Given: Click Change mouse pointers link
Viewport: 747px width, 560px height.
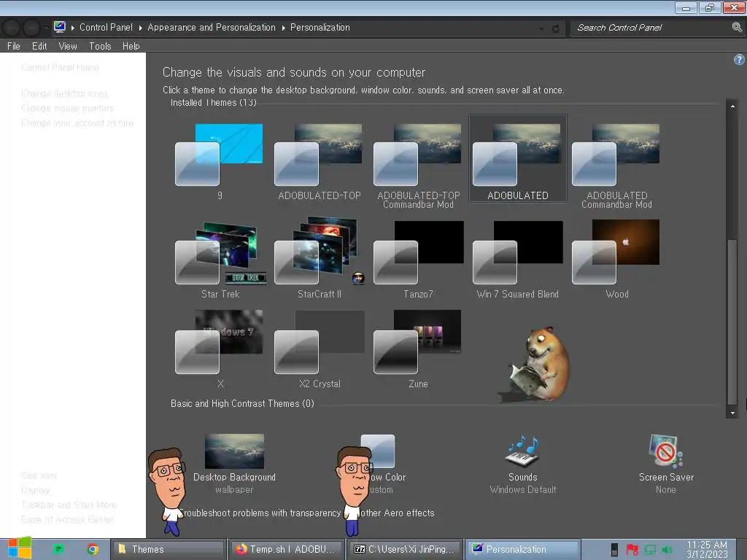Looking at the screenshot, I should point(68,108).
